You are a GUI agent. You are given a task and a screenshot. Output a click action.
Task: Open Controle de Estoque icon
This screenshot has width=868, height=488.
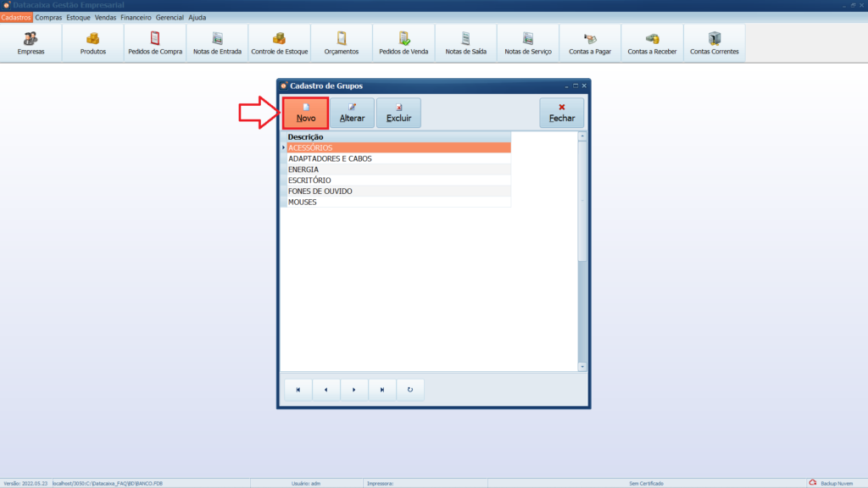[x=280, y=42]
